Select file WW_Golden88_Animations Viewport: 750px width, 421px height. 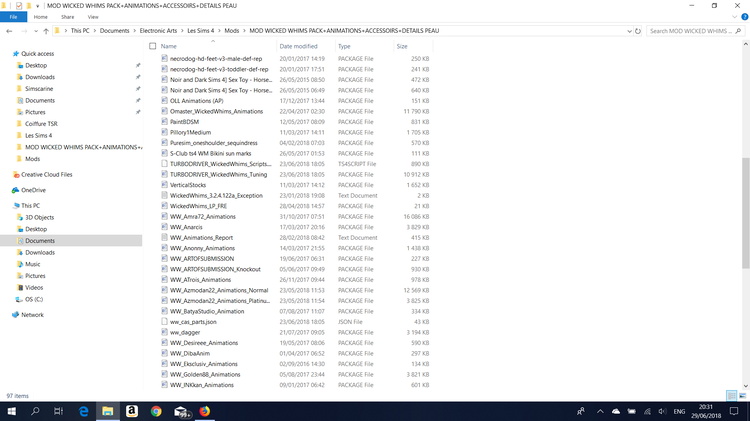205,375
